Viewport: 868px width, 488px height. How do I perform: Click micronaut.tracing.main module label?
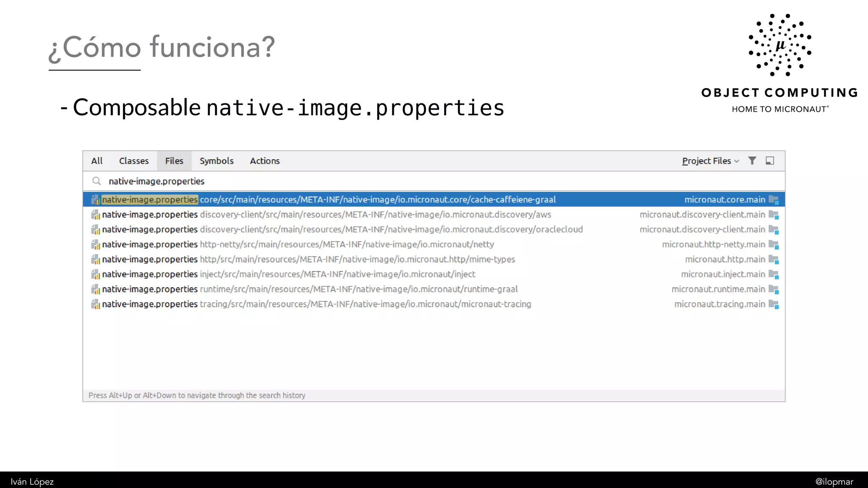pyautogui.click(x=720, y=304)
